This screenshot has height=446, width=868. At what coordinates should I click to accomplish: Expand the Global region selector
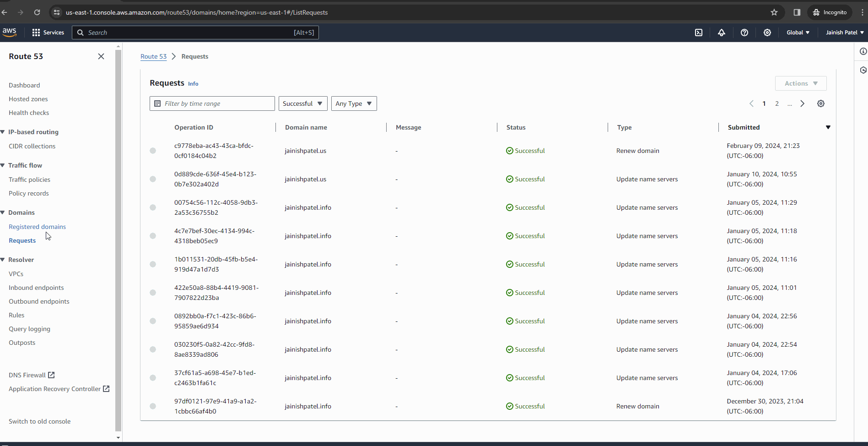click(x=798, y=33)
